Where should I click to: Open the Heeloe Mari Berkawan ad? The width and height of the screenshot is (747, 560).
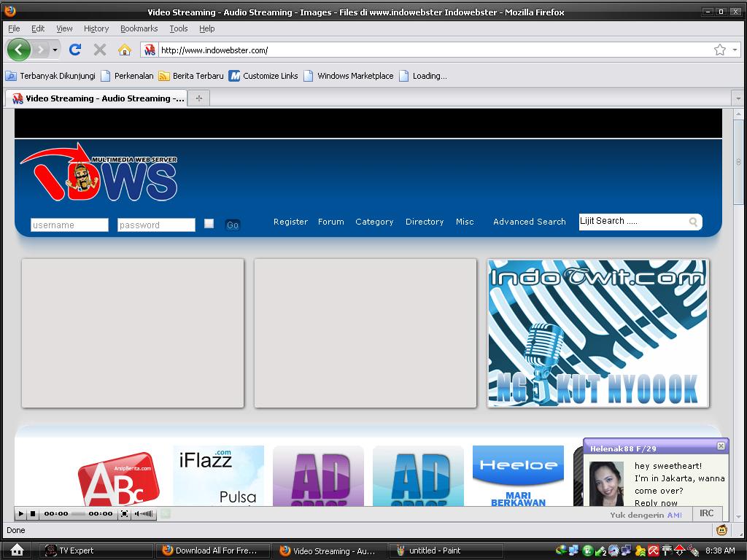[518, 475]
